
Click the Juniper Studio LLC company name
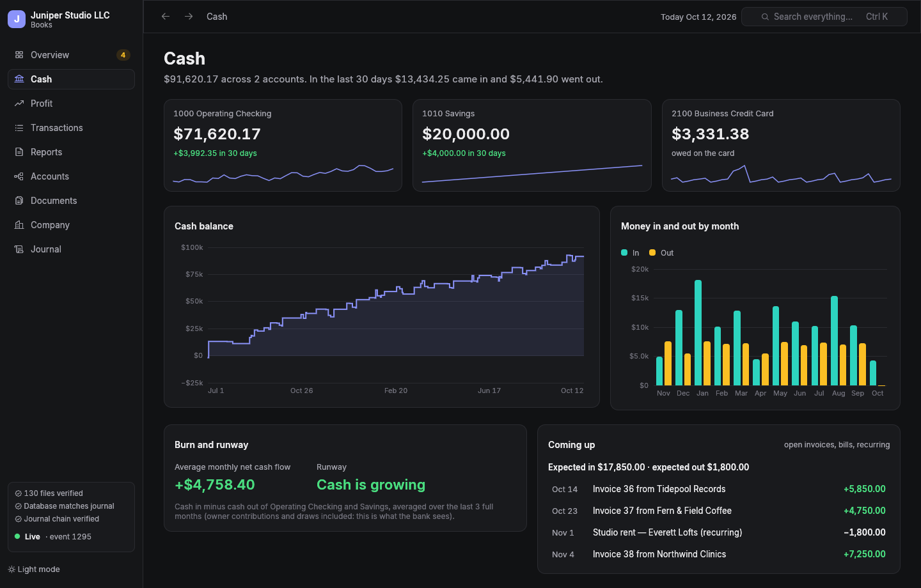pyautogui.click(x=70, y=15)
